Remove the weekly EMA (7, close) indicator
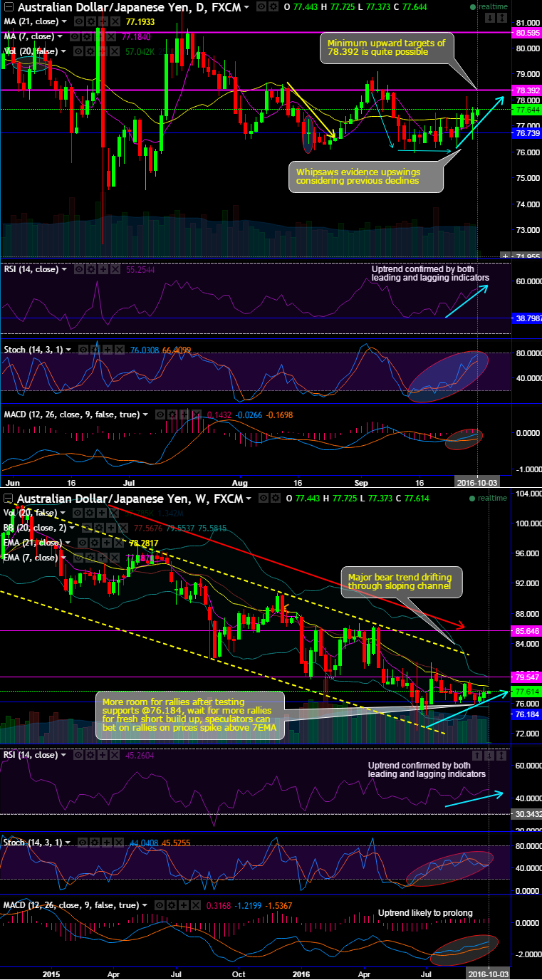542x980 pixels. tap(115, 558)
